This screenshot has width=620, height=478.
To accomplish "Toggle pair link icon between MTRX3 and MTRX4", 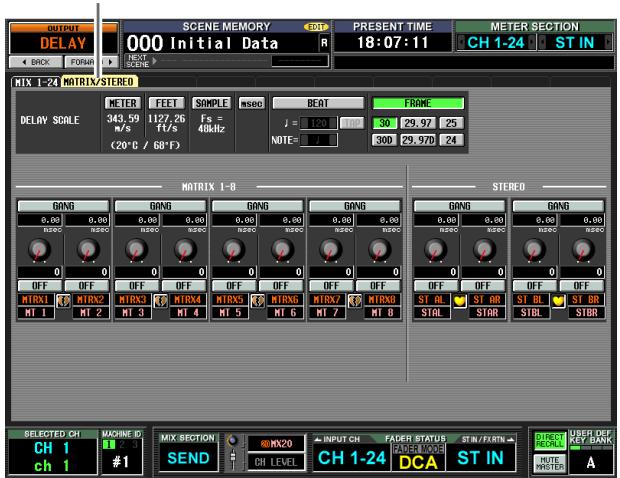I will click(161, 301).
